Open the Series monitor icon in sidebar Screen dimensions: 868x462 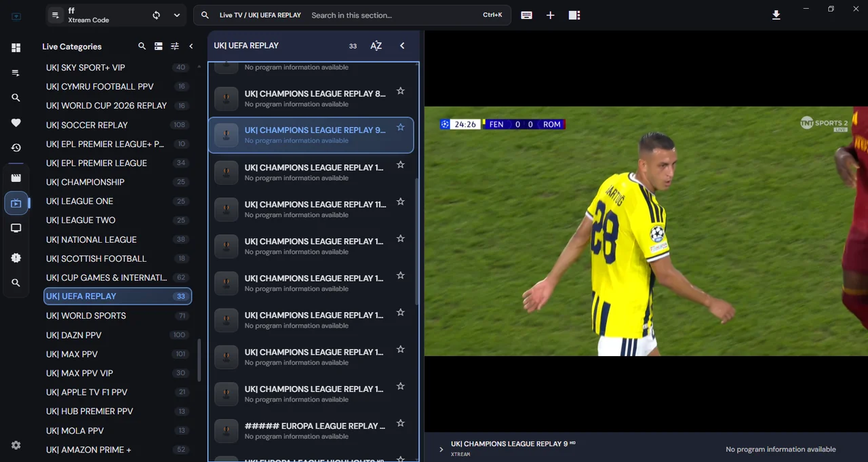[x=16, y=228]
